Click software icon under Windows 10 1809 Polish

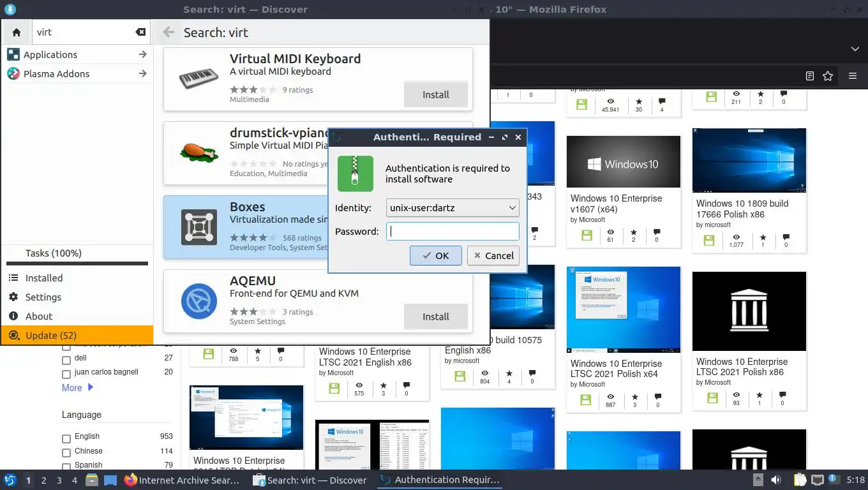pyautogui.click(x=708, y=241)
